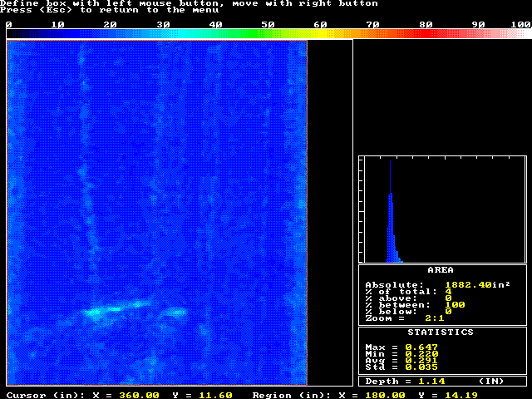Click the scale label 100 above color bar
532x399 pixels.
(521, 24)
